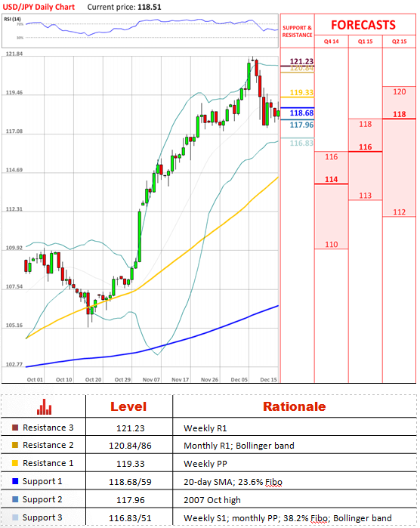This screenshot has height=528, width=420.
Task: Click the 118.68/59 level cell
Action: pyautogui.click(x=130, y=482)
